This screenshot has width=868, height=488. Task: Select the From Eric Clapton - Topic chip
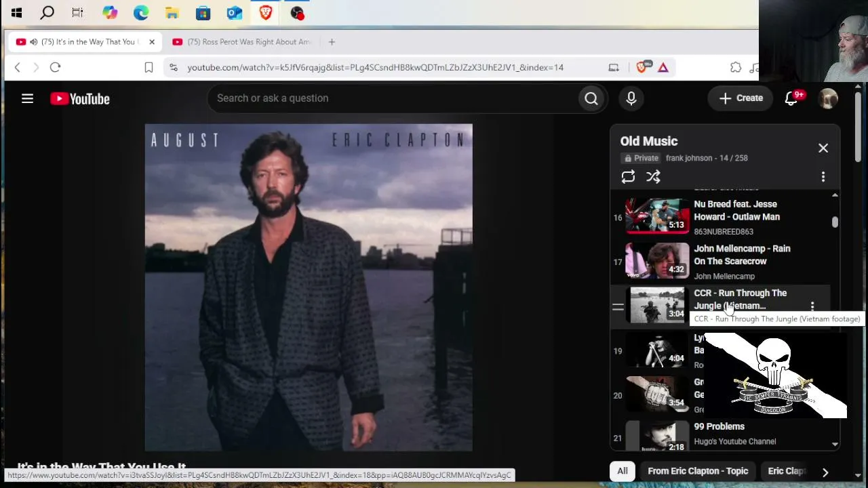click(698, 471)
